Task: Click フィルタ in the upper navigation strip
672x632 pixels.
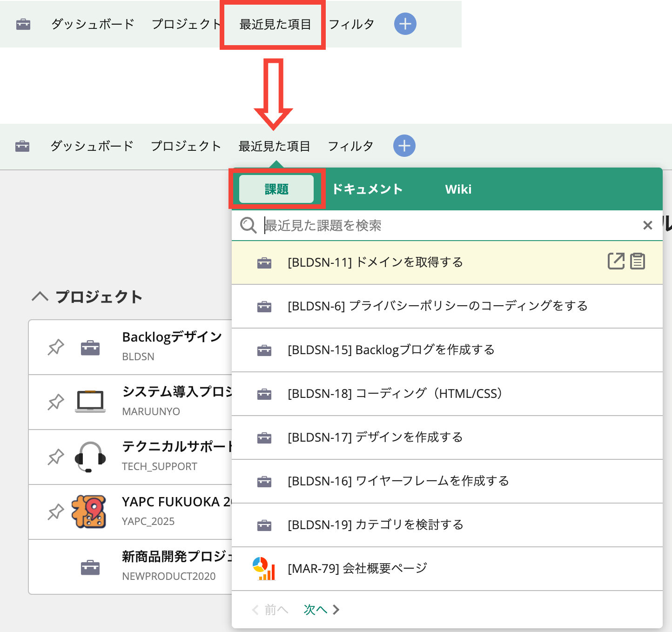Action: coord(351,24)
